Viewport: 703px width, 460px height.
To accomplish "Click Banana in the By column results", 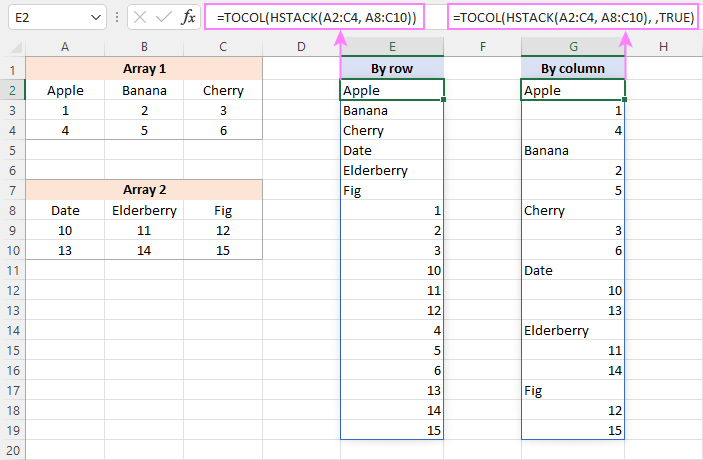I will click(x=573, y=151).
